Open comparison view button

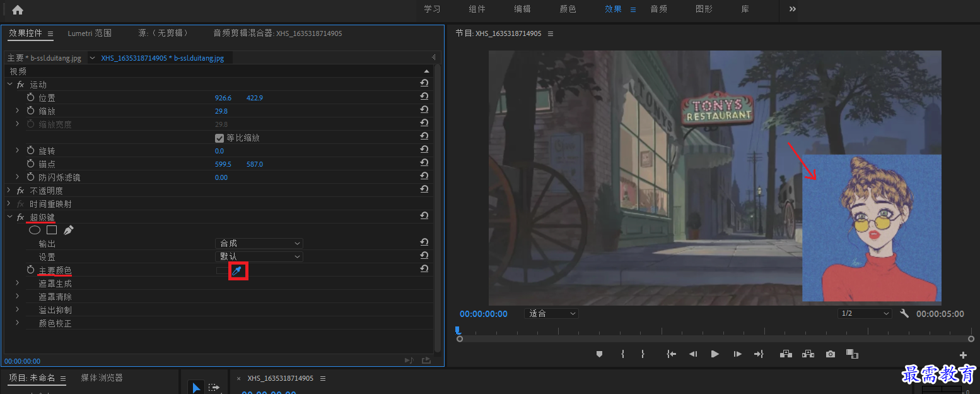pyautogui.click(x=853, y=354)
